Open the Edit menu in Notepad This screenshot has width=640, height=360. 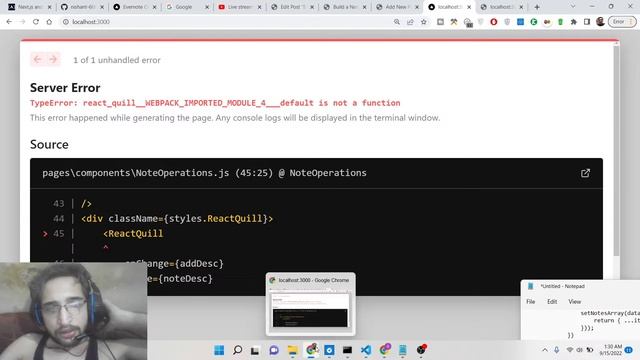(x=552, y=302)
